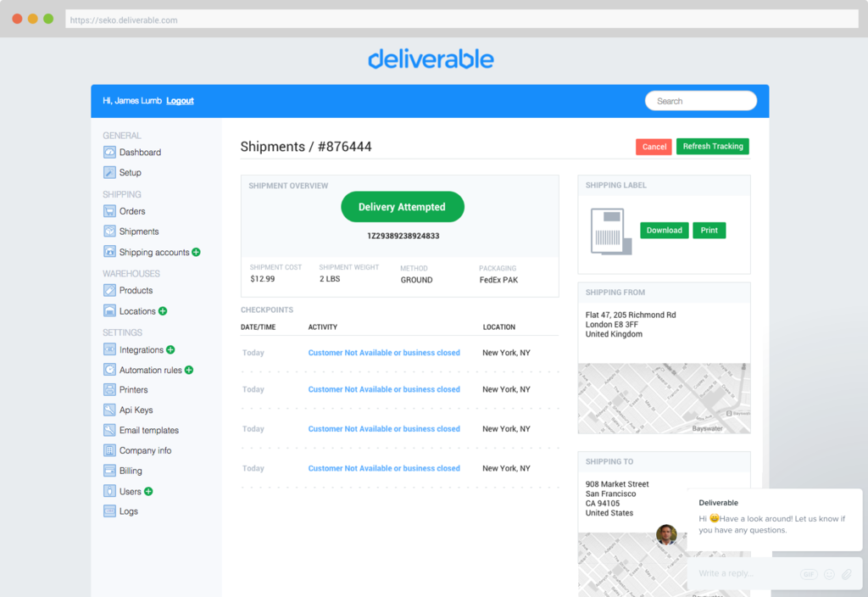Click the chat agent avatar
The width and height of the screenshot is (868, 597).
tap(666, 534)
